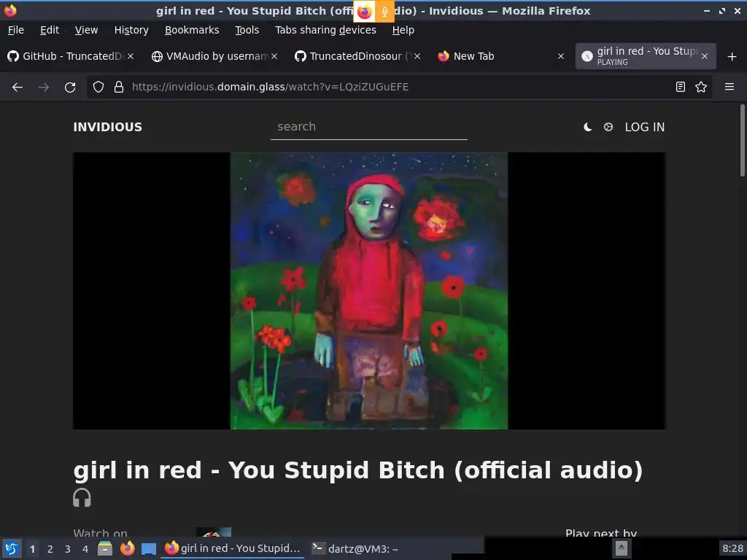This screenshot has height=560, width=747.
Task: Toggle Invidious dark/light theme moon
Action: click(x=588, y=127)
